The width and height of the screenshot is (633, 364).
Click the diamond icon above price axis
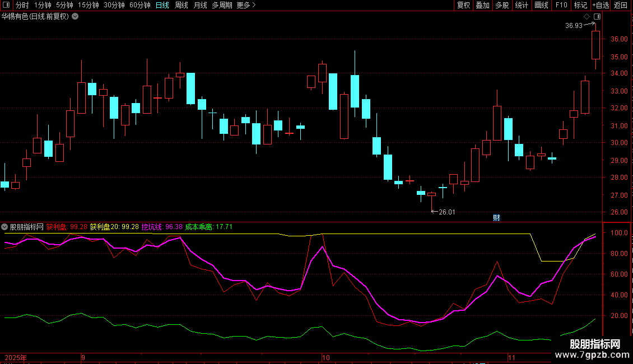tap(587, 17)
